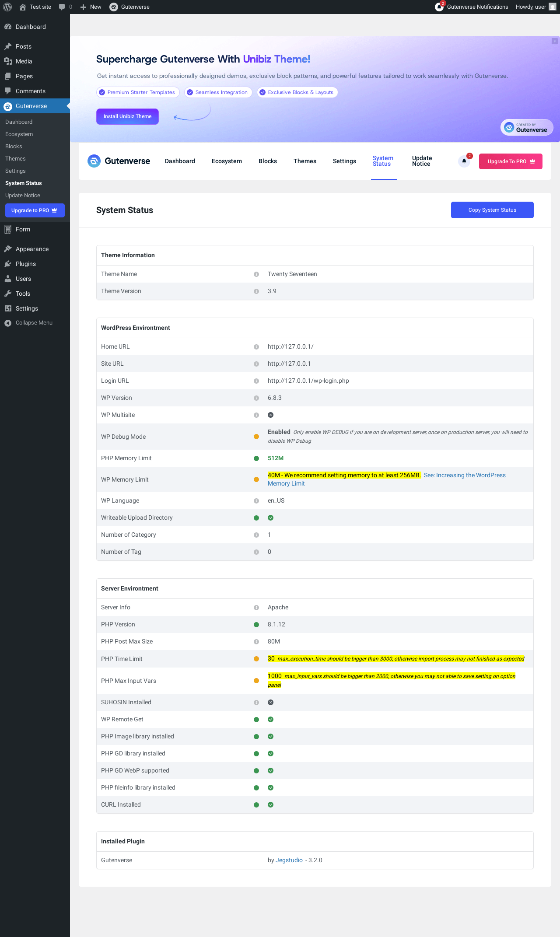Image resolution: width=560 pixels, height=937 pixels.
Task: Click the info icon beside Theme Name
Action: pyautogui.click(x=256, y=274)
